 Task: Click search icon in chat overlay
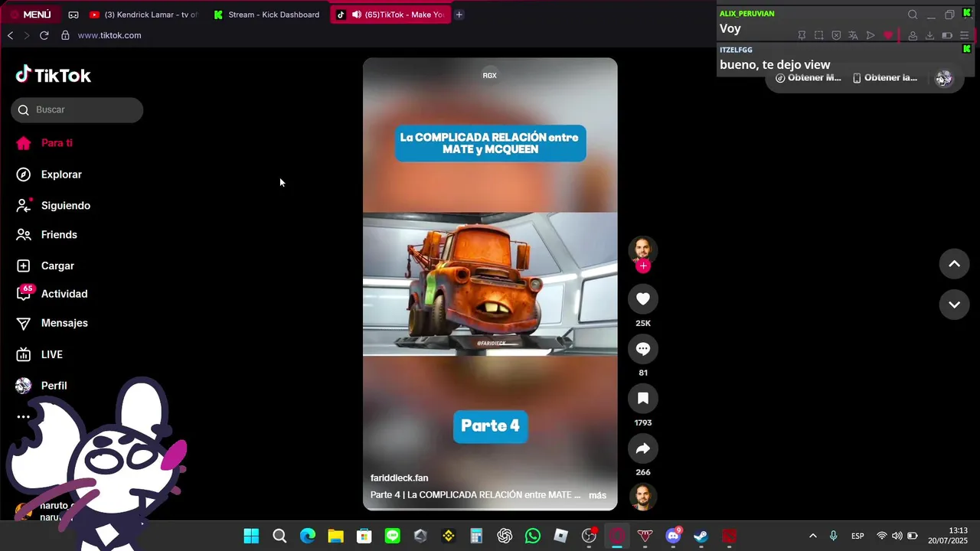[913, 15]
